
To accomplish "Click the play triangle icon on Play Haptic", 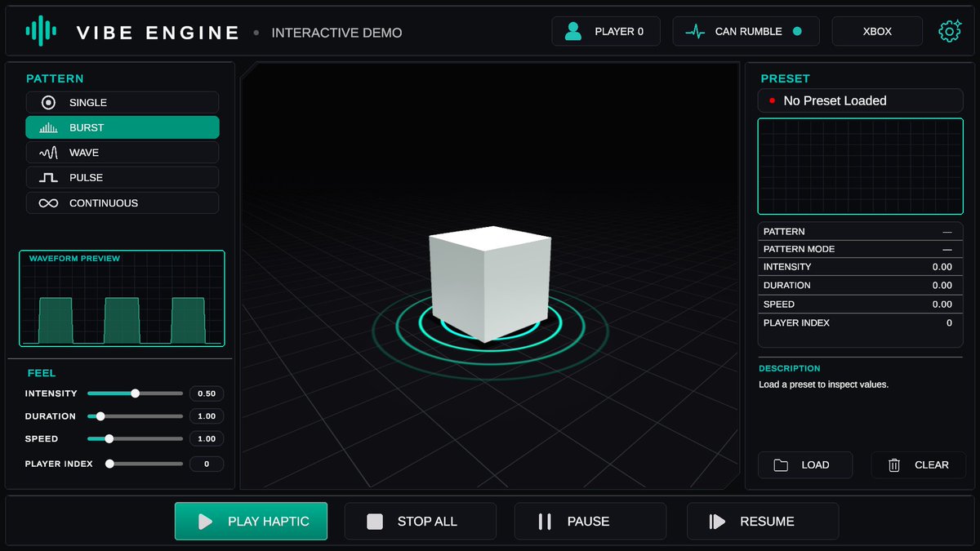I will pos(205,522).
